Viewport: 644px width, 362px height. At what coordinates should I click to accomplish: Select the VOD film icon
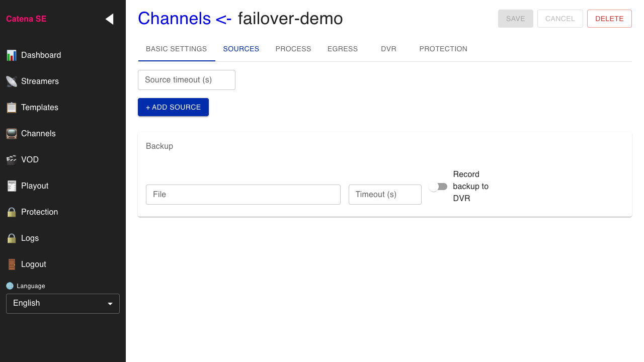coord(12,159)
